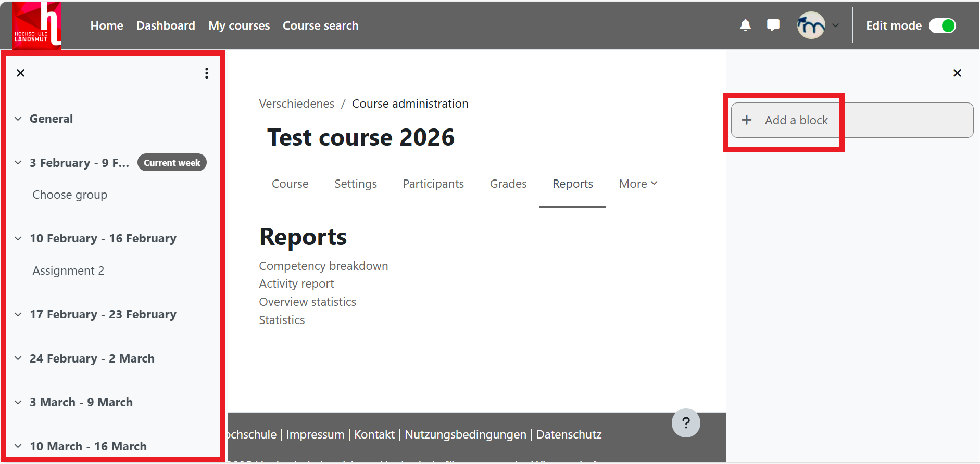This screenshot has height=464, width=980.
Task: Open Competency breakdown report
Action: 323,266
